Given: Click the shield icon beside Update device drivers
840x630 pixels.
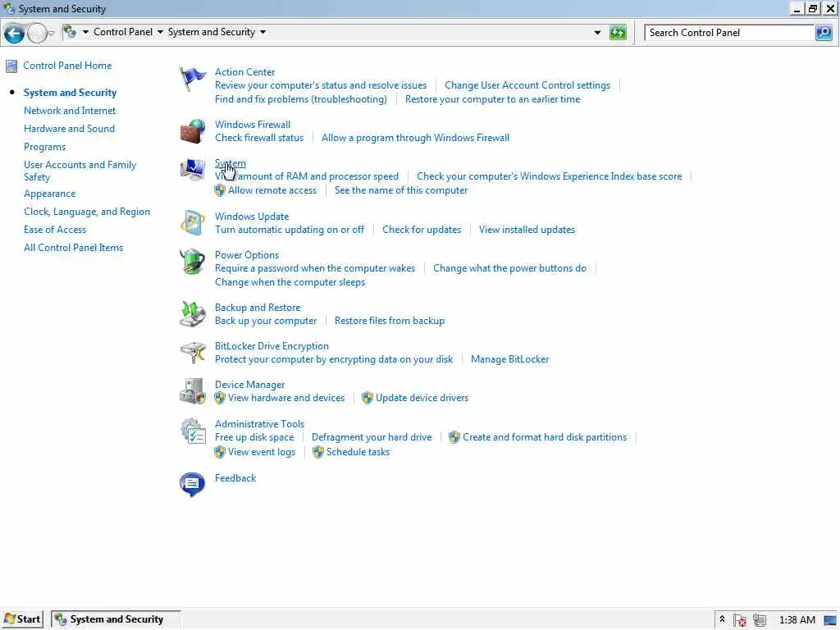Looking at the screenshot, I should (x=367, y=398).
